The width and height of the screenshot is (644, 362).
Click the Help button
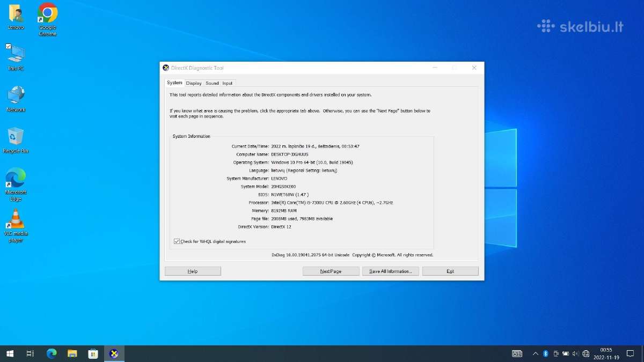point(193,271)
